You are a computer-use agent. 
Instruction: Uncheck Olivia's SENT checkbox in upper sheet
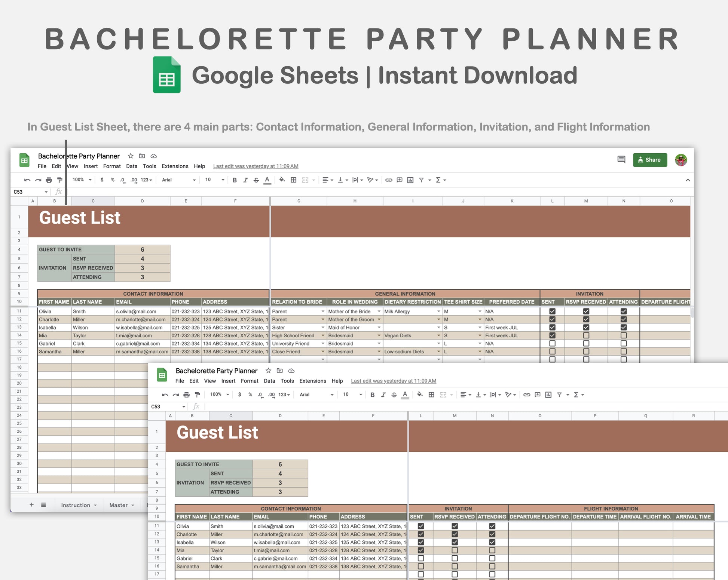pos(552,312)
